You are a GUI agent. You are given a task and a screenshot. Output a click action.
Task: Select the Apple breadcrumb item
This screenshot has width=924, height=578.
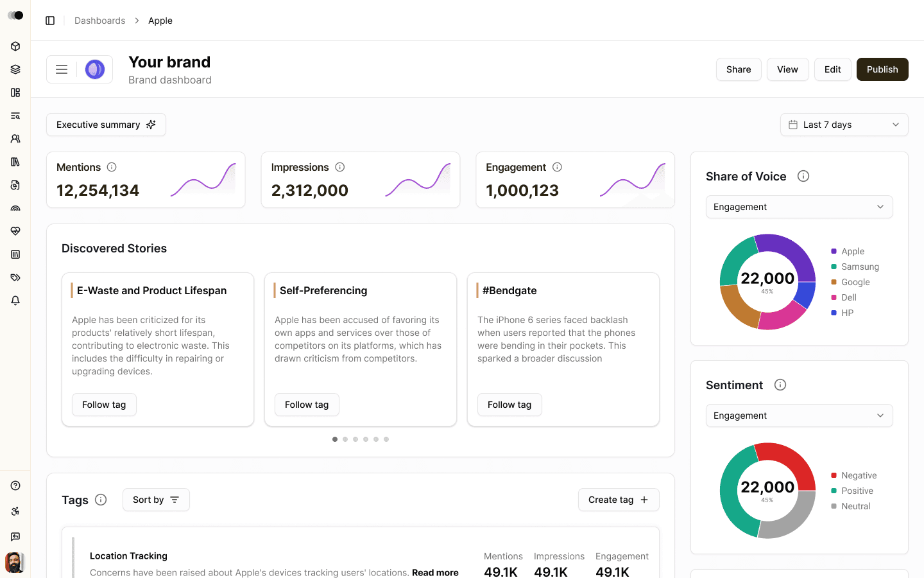160,21
